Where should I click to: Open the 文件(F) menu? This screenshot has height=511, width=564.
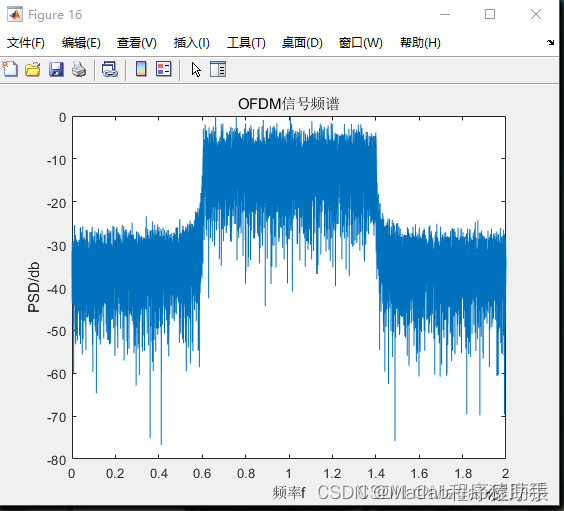coord(26,43)
